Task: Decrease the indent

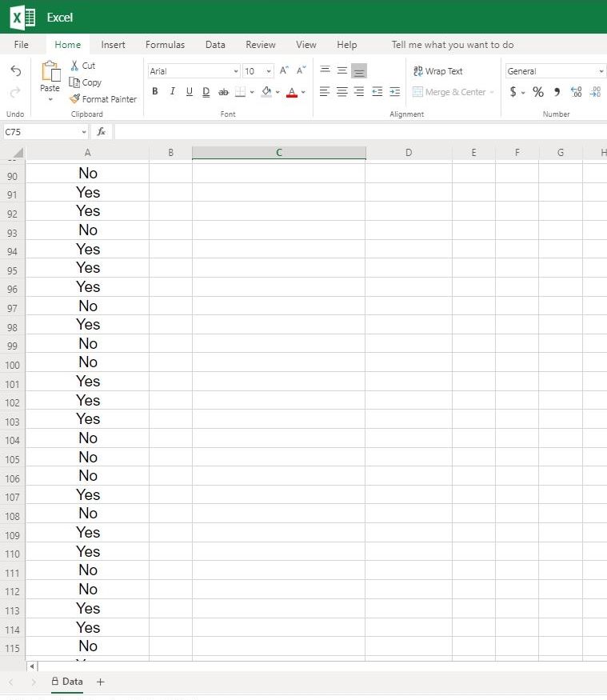Action: [377, 92]
